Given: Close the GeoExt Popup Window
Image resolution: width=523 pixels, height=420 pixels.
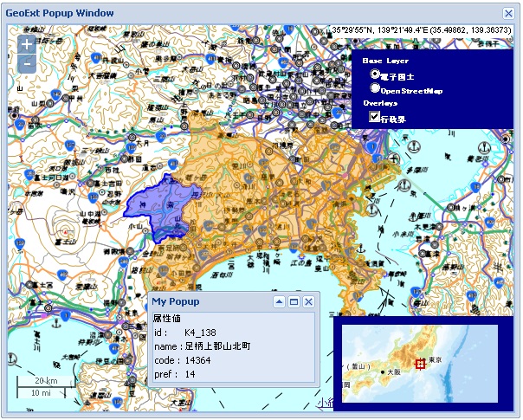Looking at the screenshot, I should point(508,13).
